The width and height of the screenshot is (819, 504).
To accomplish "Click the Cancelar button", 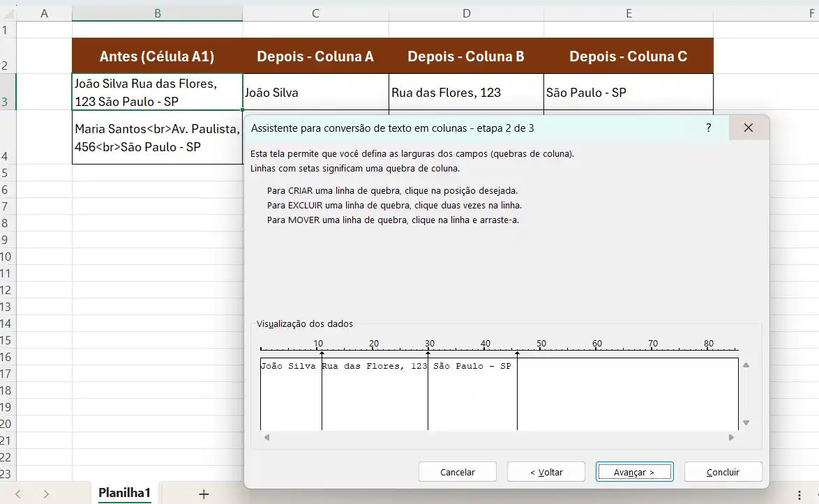I will click(x=457, y=472).
